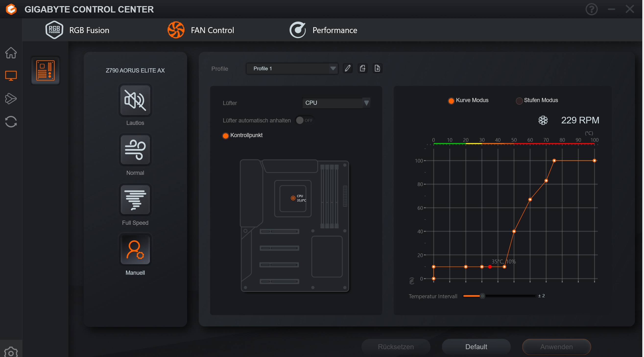The height and width of the screenshot is (357, 644).
Task: Open the update sync icon in sidebar
Action: [x=11, y=122]
